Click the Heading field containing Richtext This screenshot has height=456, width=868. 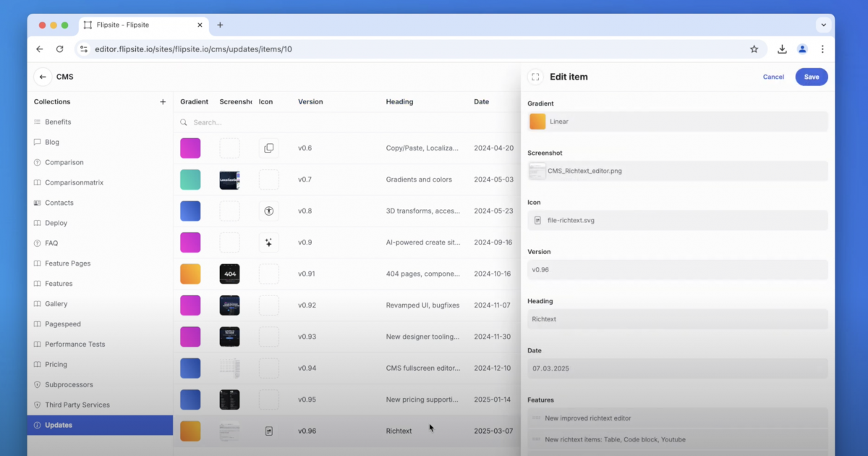(x=678, y=319)
